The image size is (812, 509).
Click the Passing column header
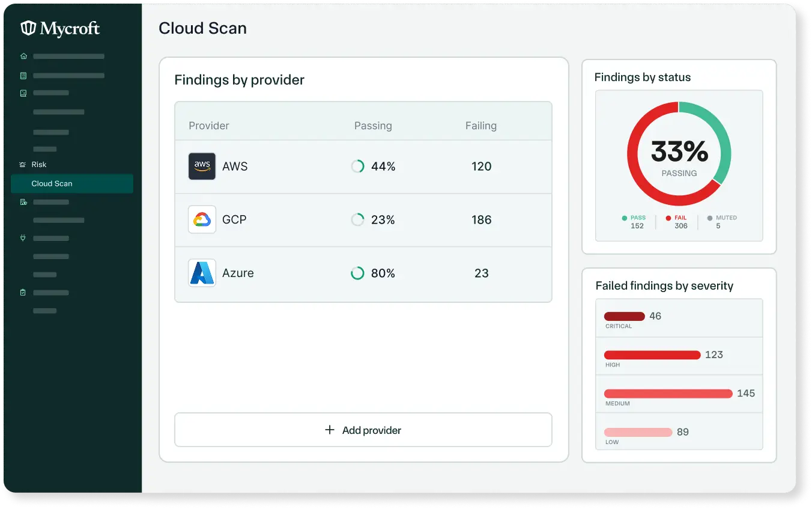(373, 126)
